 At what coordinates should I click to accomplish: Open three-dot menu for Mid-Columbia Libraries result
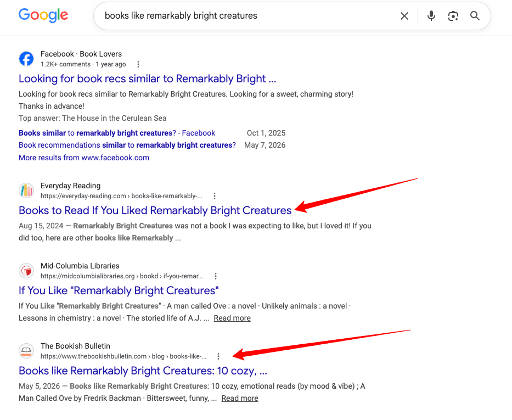[215, 276]
